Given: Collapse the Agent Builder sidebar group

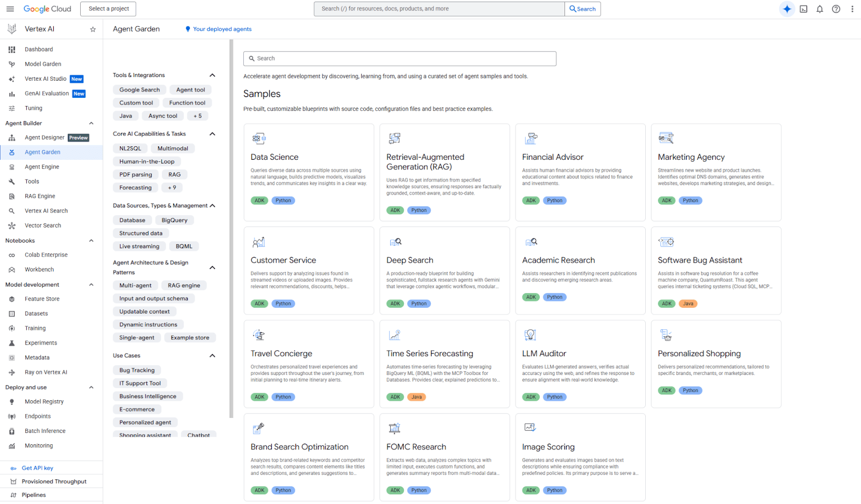Looking at the screenshot, I should point(91,123).
